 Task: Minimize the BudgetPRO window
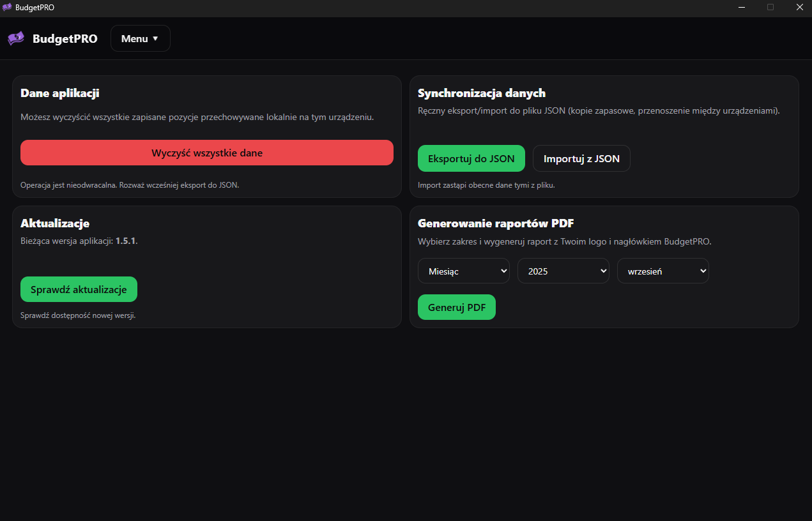742,8
